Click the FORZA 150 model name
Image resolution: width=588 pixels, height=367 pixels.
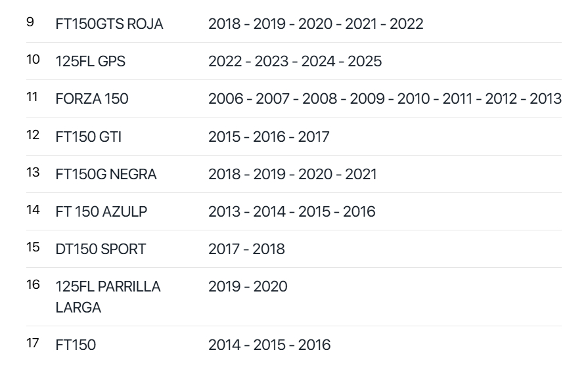point(91,99)
